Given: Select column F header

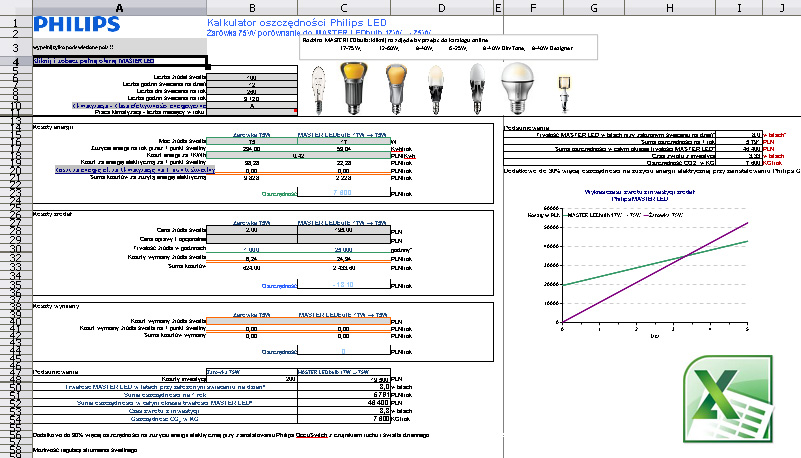Looking at the screenshot, I should pos(533,8).
